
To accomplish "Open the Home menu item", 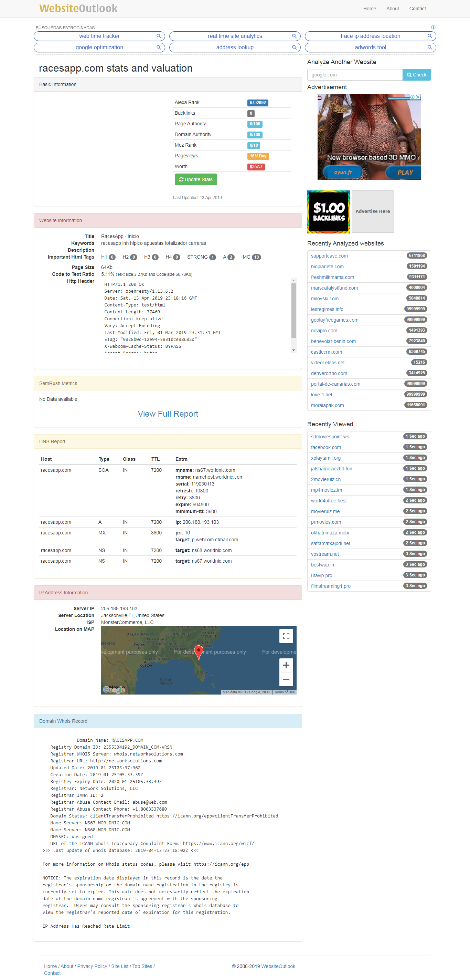I will [369, 9].
